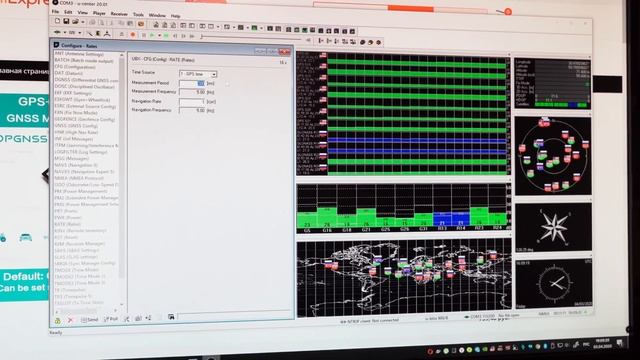Click the autobauding wand icon
The image size is (640, 360).
coord(89,33)
